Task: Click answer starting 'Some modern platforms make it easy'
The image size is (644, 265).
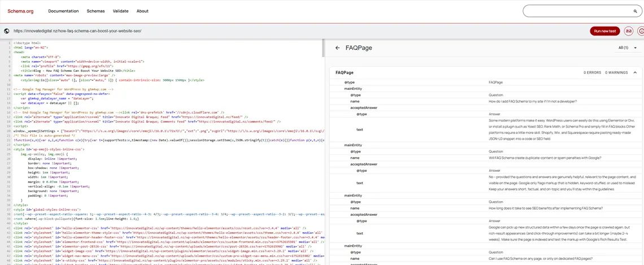Action: point(562,129)
